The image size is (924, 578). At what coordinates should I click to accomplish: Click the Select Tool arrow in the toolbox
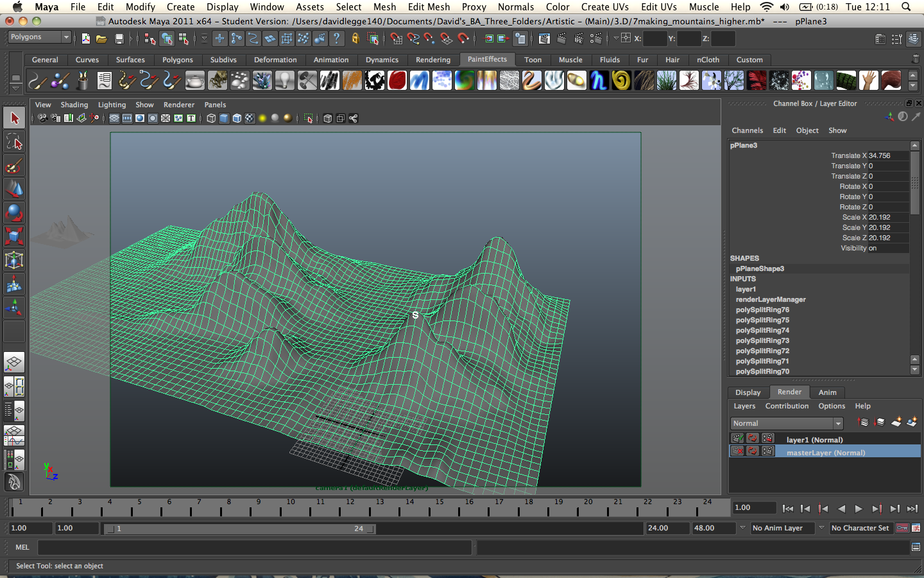coord(14,118)
